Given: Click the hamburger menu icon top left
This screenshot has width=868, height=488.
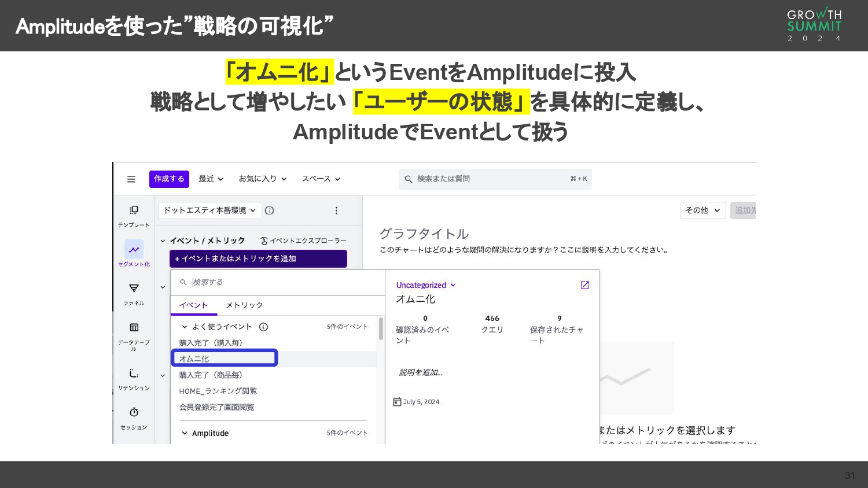Looking at the screenshot, I should coord(131,179).
